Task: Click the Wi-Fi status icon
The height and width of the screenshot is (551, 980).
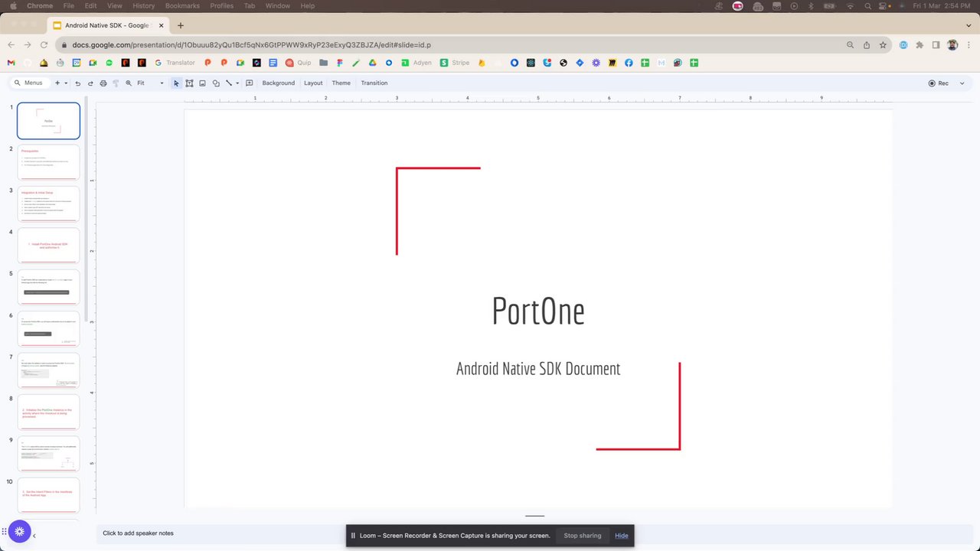Action: point(850,6)
